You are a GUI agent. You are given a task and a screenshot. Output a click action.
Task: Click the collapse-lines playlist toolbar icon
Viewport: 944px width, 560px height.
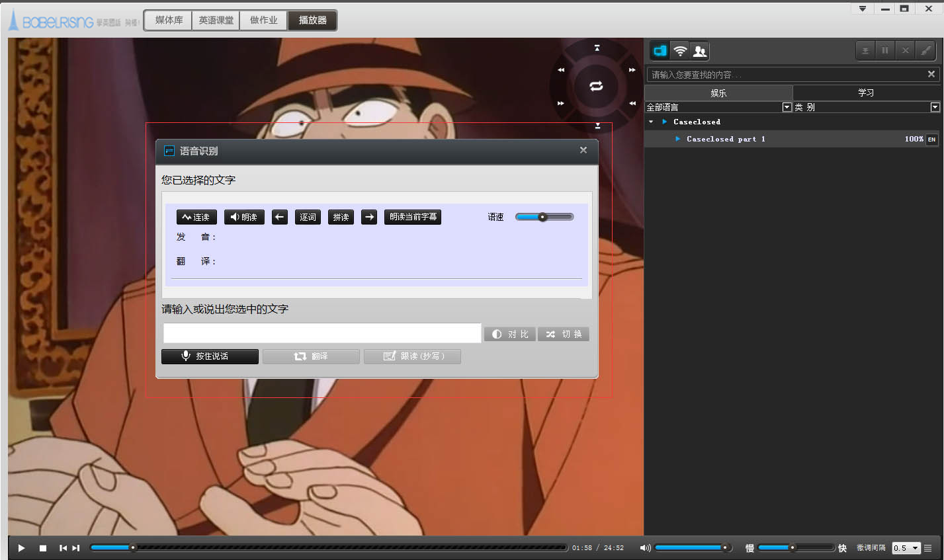(x=865, y=50)
